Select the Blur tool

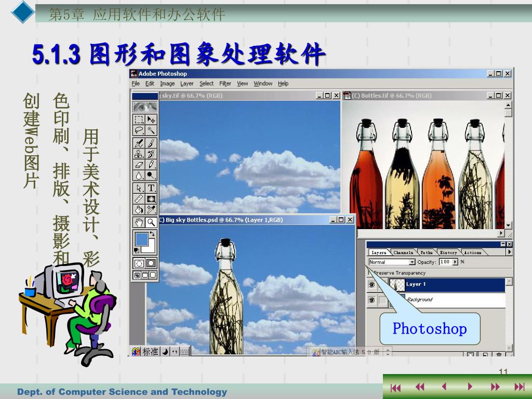click(x=139, y=176)
